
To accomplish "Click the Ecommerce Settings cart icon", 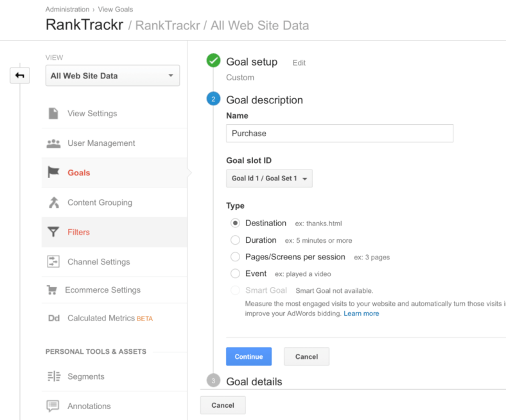I will (52, 290).
